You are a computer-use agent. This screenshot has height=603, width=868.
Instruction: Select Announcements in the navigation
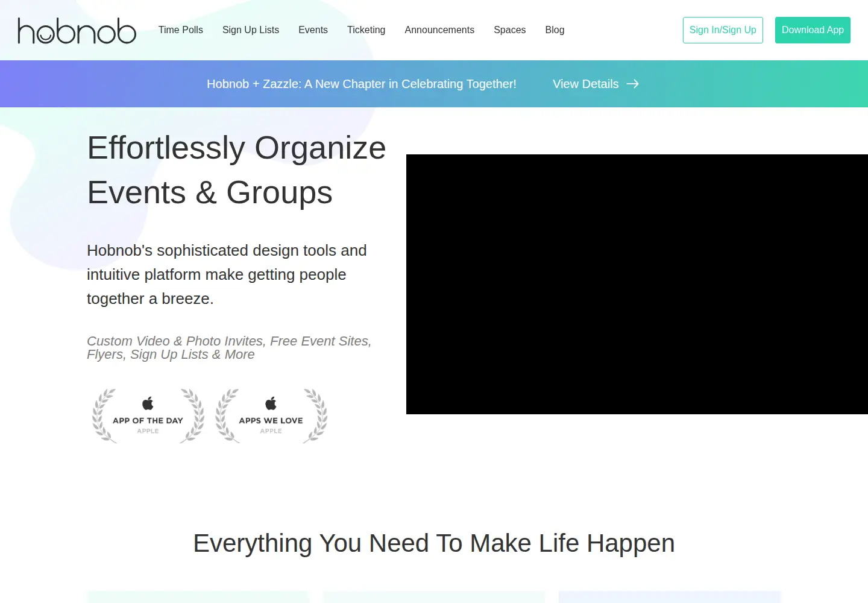pyautogui.click(x=439, y=30)
